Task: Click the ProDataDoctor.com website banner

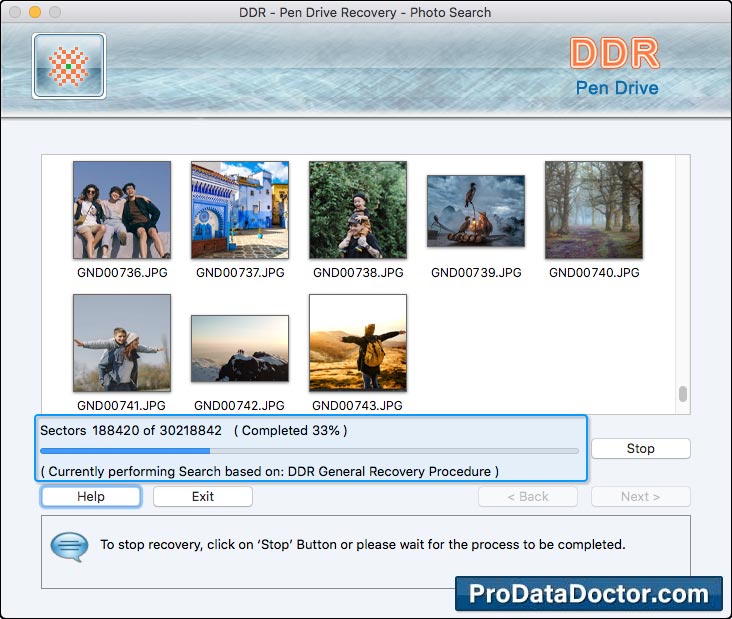Action: [588, 594]
